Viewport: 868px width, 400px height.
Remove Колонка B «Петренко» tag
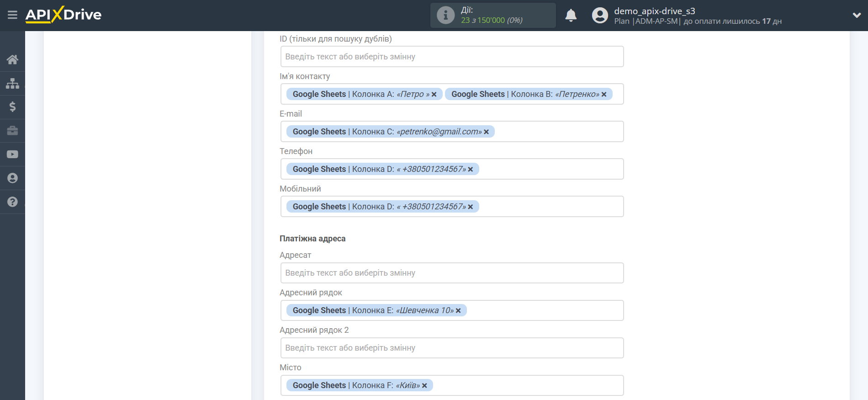604,95
